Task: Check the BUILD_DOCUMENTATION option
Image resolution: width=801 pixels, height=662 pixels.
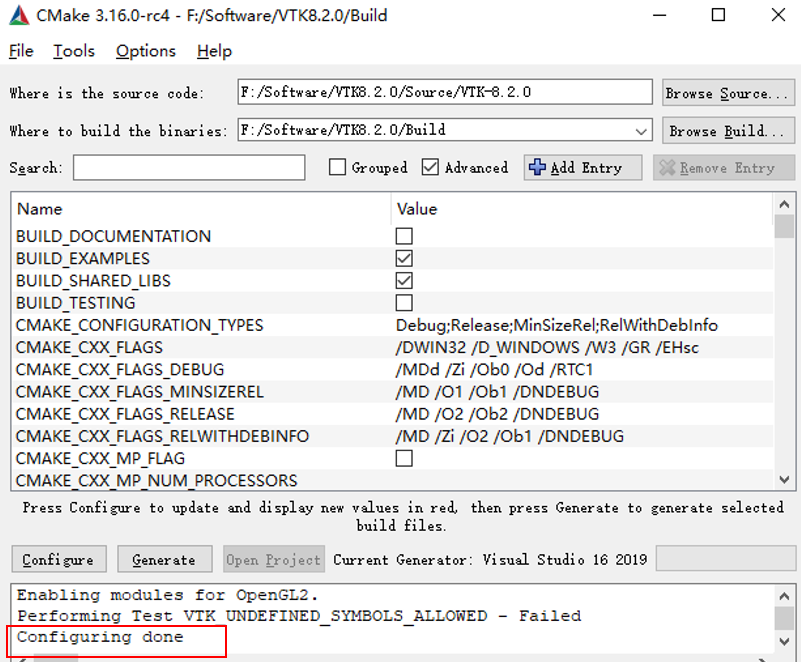Action: pos(404,236)
